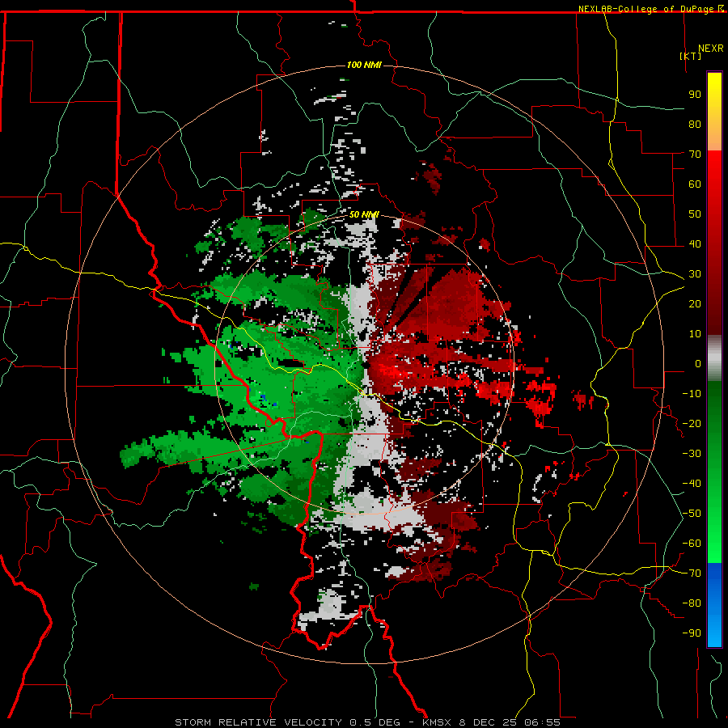
Task: Click the 90 knot value on color scale
Action: [695, 95]
